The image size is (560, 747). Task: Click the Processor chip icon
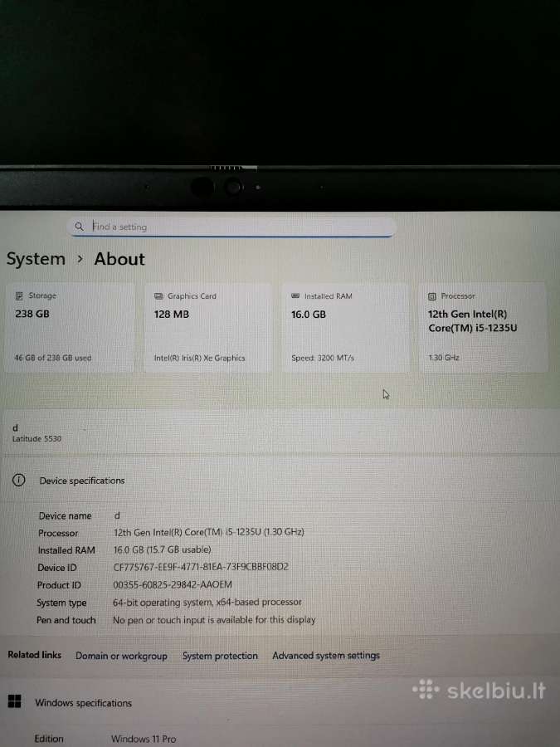(432, 296)
